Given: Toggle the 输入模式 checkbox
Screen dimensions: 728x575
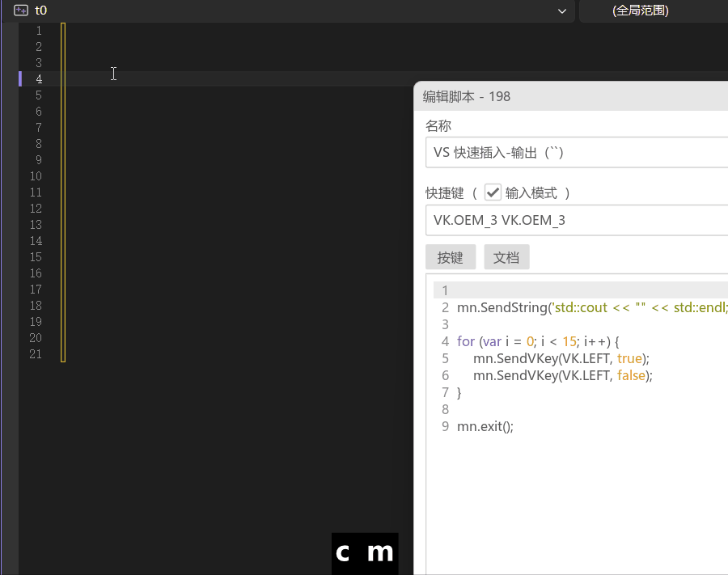Looking at the screenshot, I should click(x=493, y=192).
